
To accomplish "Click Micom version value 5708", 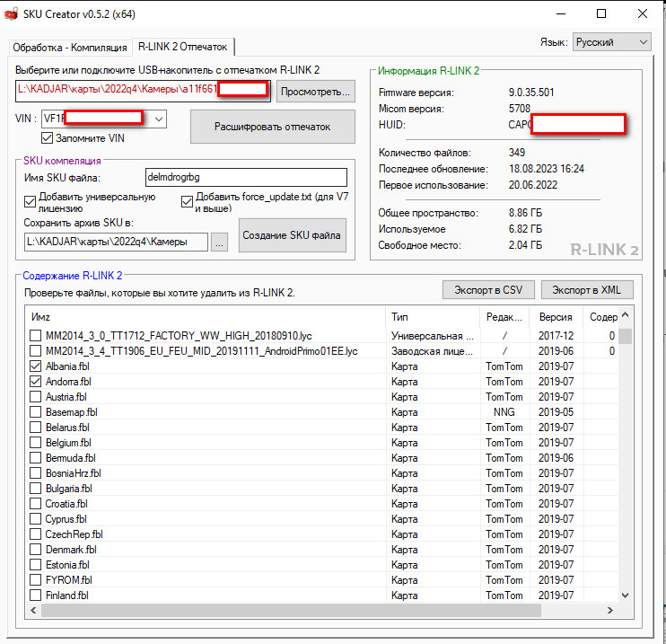I will (520, 109).
